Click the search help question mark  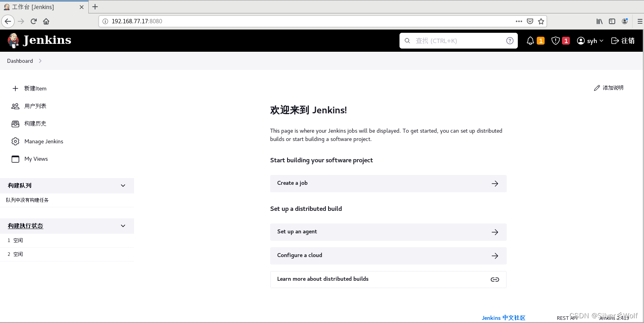(x=510, y=41)
